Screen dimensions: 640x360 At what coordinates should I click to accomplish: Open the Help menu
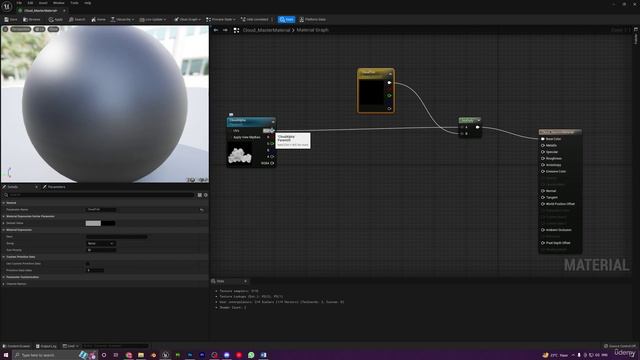[87, 3]
